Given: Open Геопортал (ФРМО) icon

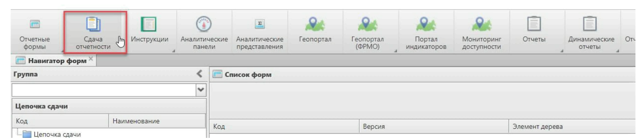Looking at the screenshot, I should pyautogui.click(x=367, y=24).
